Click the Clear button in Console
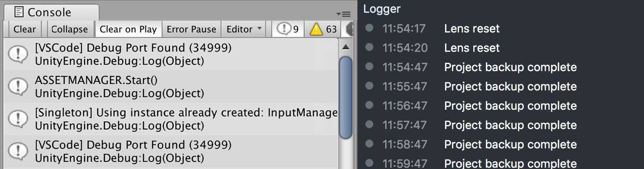644x169 pixels. click(24, 29)
